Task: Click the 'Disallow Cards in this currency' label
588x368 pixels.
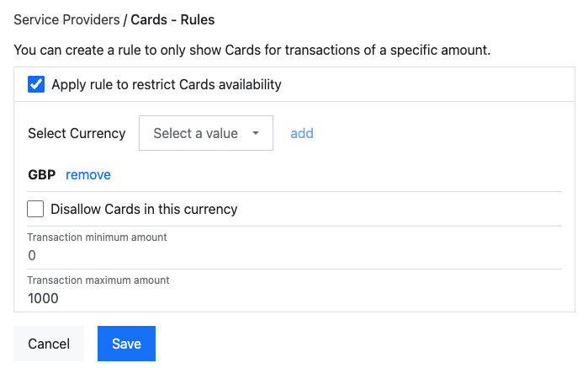Action: tap(144, 209)
